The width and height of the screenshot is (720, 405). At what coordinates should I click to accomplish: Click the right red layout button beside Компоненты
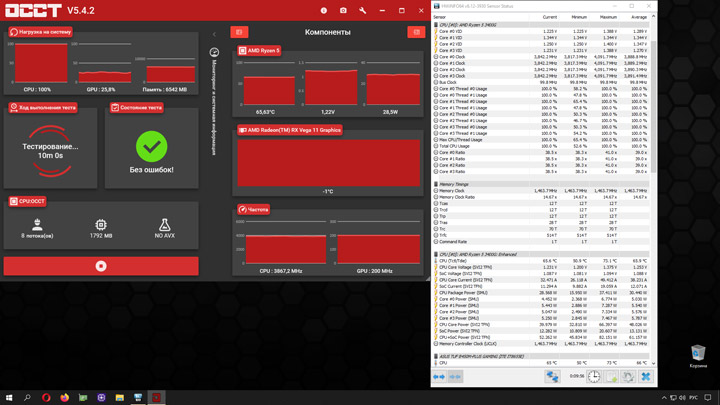point(416,32)
